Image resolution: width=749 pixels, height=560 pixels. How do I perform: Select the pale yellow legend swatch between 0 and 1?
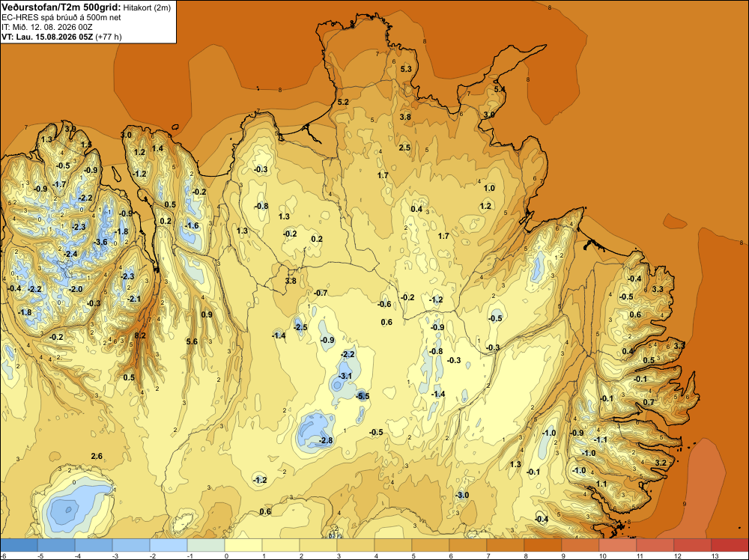tap(243, 545)
